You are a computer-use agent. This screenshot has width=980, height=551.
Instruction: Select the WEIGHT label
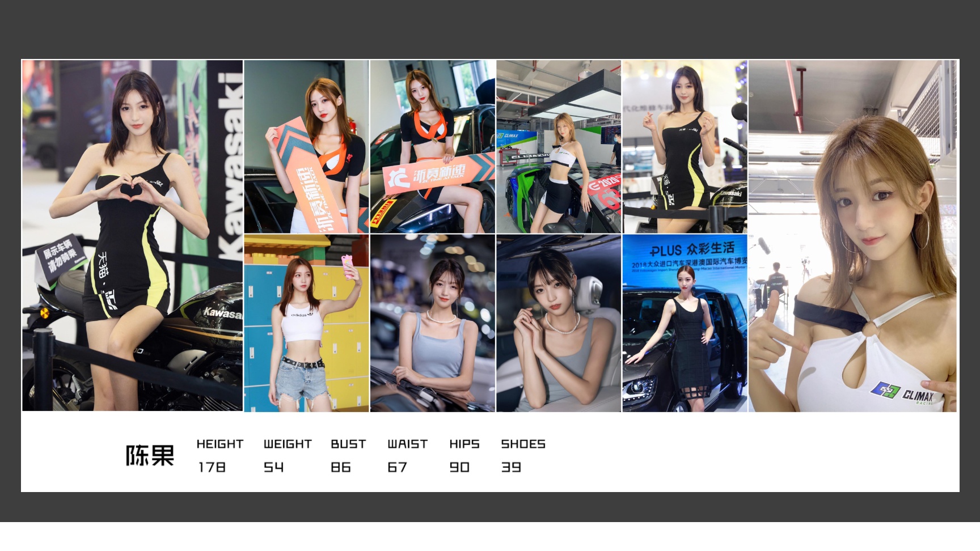pos(288,444)
